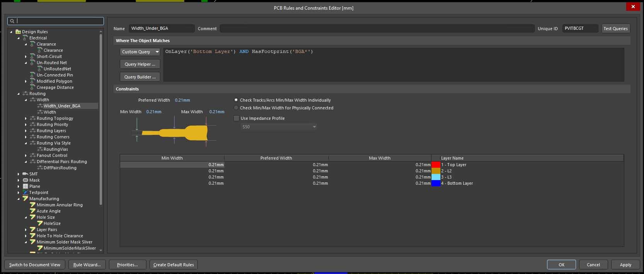The image size is (644, 274).
Task: Click the SMT category icon
Action: (x=25, y=174)
